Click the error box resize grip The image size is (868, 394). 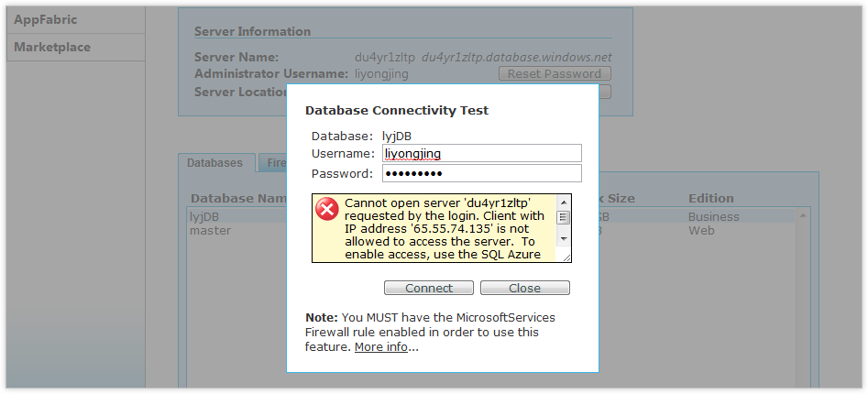click(566, 257)
